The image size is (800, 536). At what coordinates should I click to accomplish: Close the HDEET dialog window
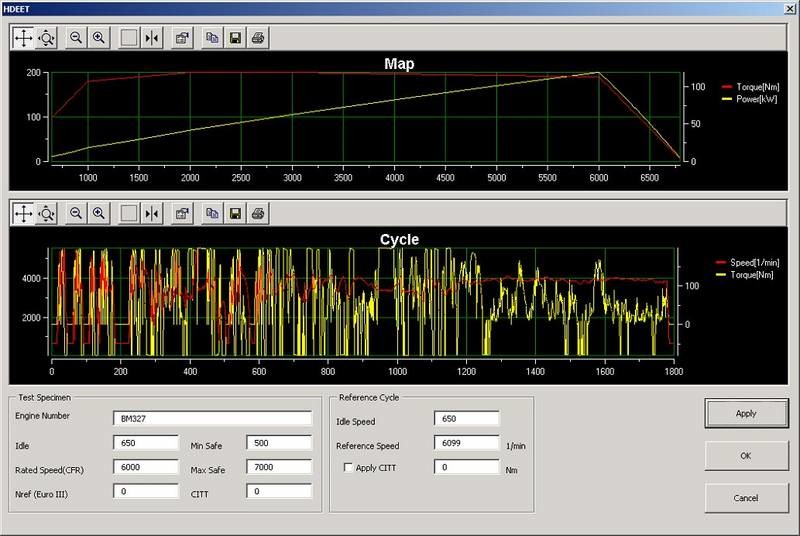pyautogui.click(x=790, y=9)
